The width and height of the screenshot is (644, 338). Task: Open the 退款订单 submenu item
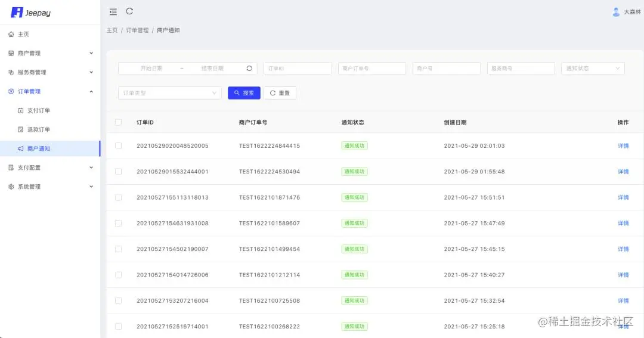click(50, 129)
